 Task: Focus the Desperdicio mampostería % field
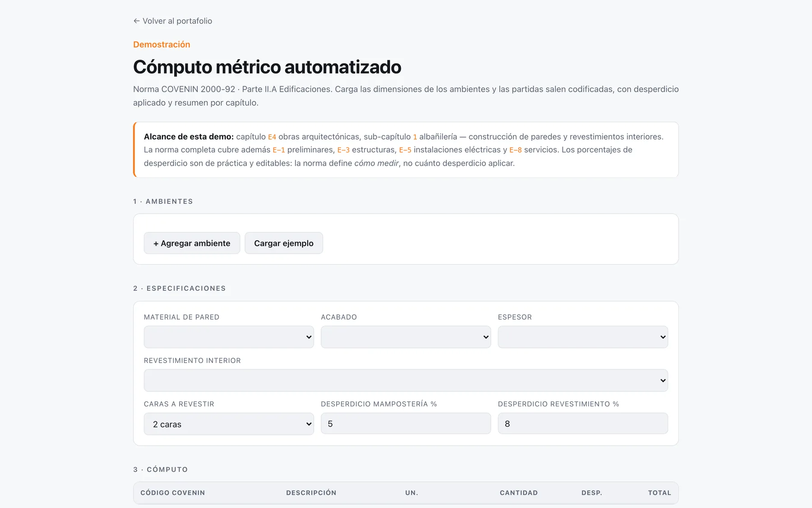(406, 424)
